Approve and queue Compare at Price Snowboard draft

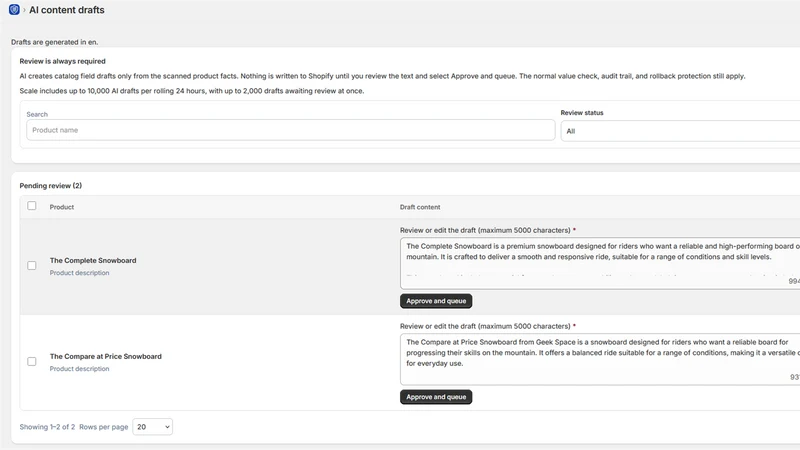[x=436, y=397]
